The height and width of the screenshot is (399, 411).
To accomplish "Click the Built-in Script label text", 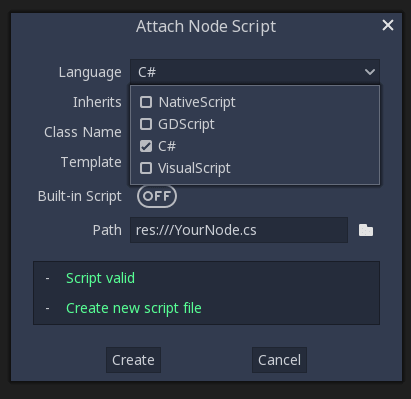I will pyautogui.click(x=80, y=196).
